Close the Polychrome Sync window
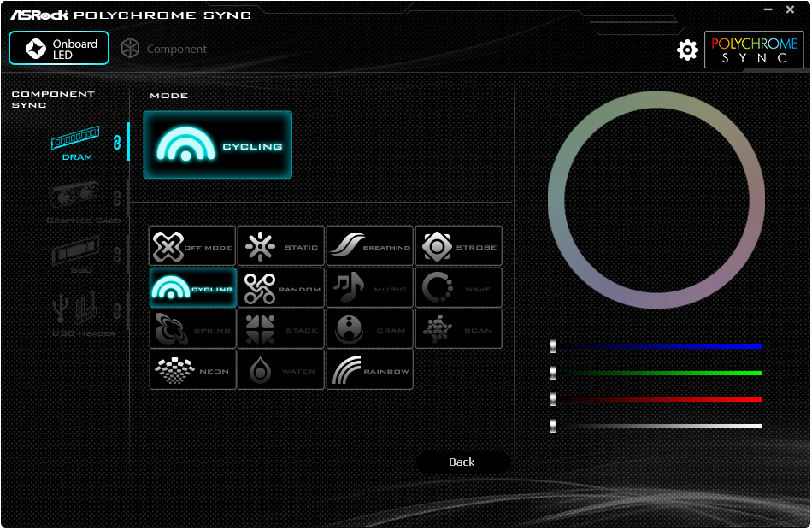 coord(791,9)
